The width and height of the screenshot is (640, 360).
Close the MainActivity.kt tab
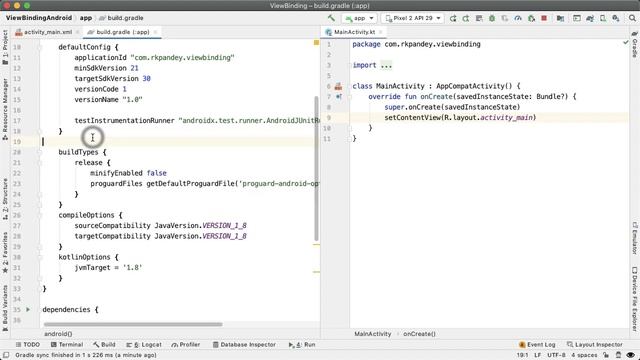[381, 32]
